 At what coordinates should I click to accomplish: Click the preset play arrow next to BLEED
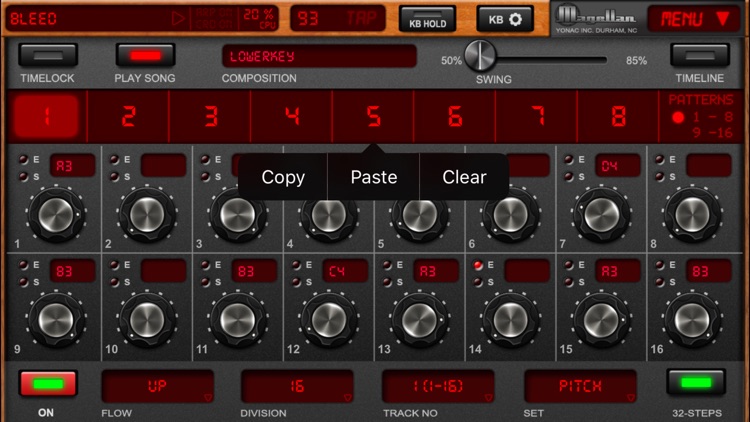(x=178, y=19)
